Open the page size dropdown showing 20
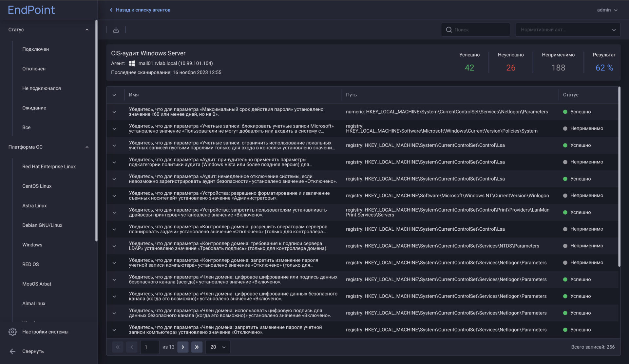Viewport: 629px width, 364px height. tap(218, 347)
